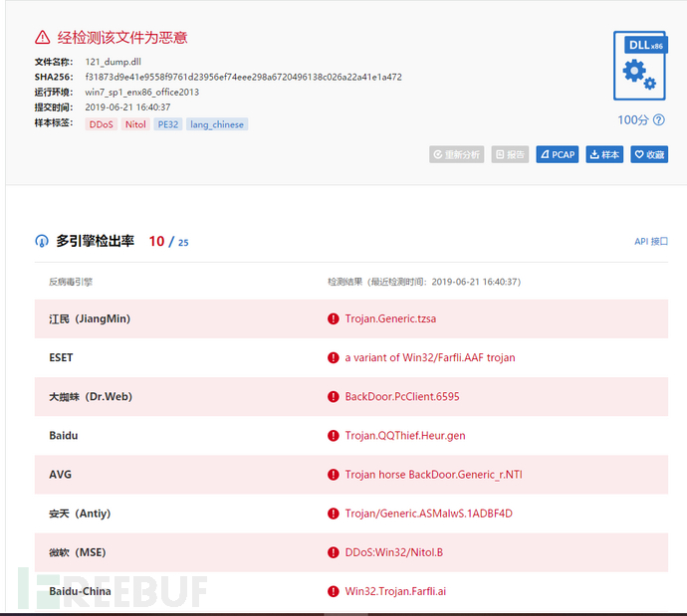Select the Nitol sample tag

pyautogui.click(x=135, y=124)
